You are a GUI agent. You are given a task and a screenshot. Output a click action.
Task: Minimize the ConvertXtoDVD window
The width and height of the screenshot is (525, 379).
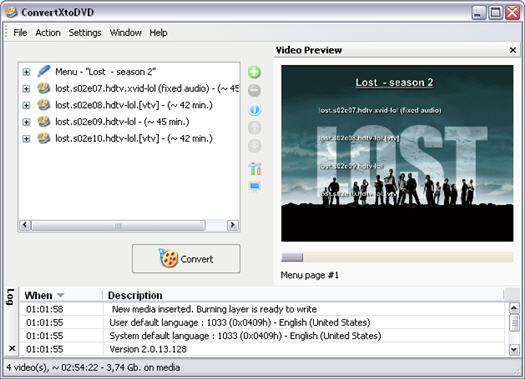pyautogui.click(x=479, y=13)
